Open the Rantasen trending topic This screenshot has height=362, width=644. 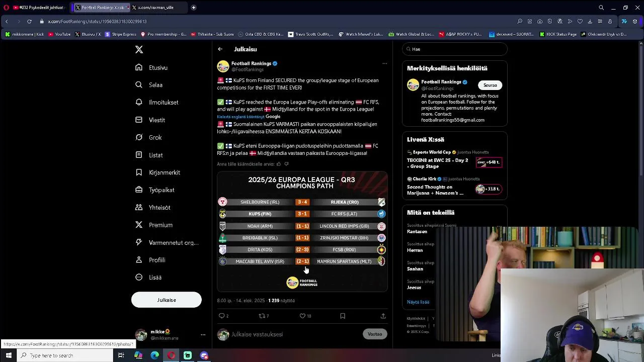[x=417, y=232]
